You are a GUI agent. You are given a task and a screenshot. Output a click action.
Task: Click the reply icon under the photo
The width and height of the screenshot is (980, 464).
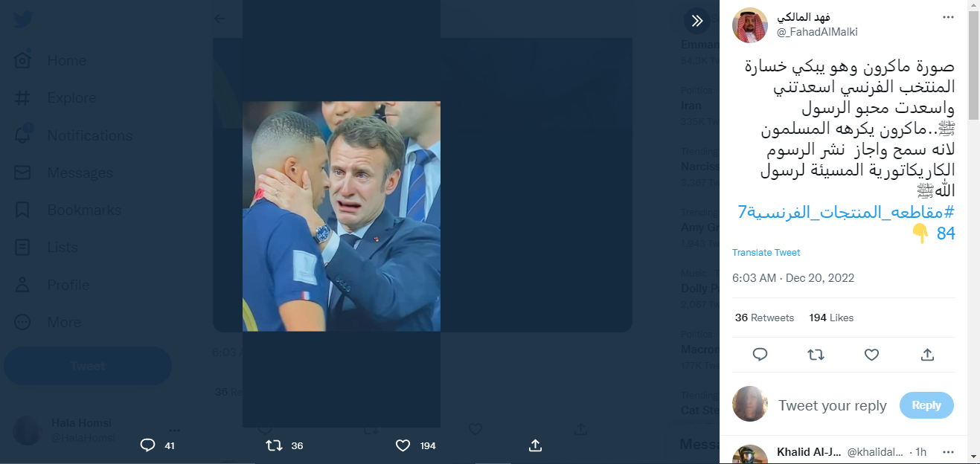(147, 445)
